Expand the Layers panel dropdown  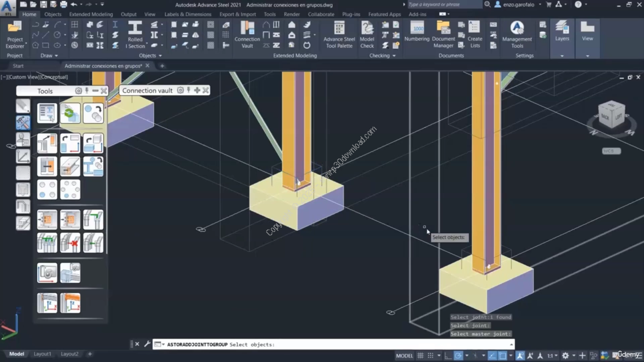click(x=562, y=56)
